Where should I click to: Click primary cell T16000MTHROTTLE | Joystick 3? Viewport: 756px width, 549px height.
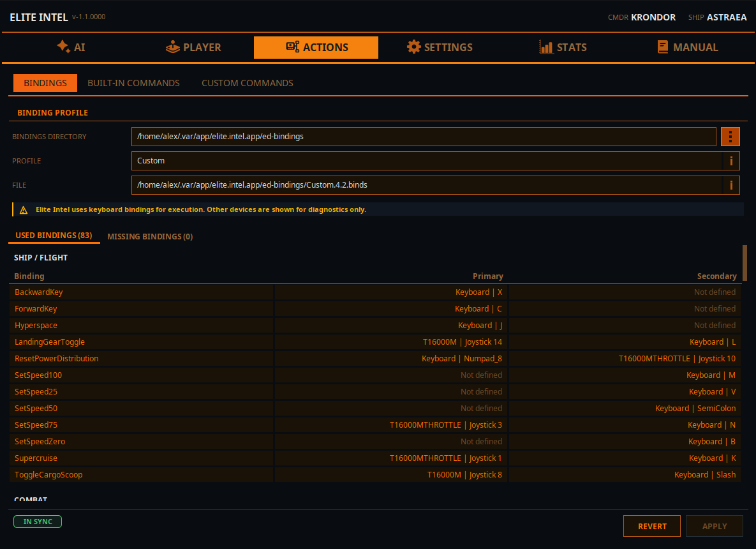[390, 425]
